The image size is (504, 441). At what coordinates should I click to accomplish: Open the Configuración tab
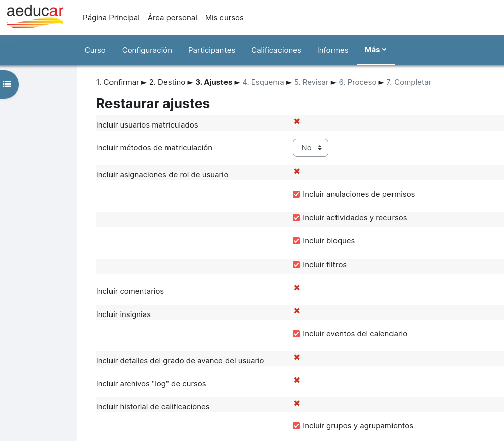tap(147, 50)
